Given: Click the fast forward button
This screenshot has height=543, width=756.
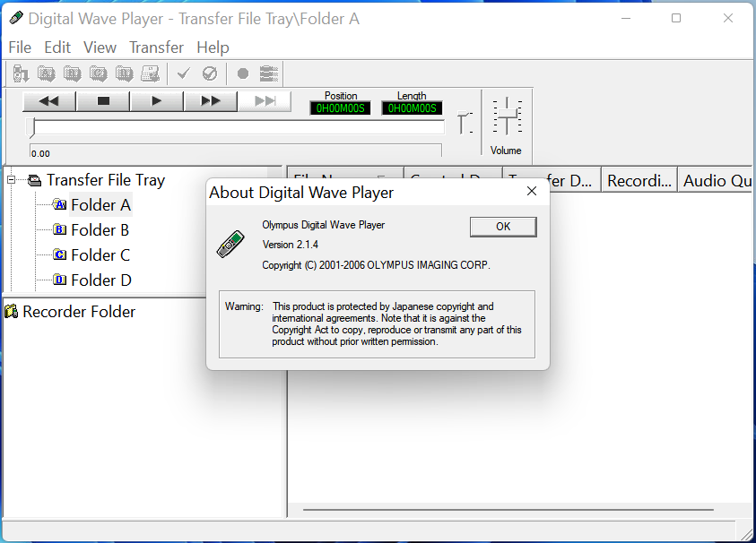Looking at the screenshot, I should (211, 101).
